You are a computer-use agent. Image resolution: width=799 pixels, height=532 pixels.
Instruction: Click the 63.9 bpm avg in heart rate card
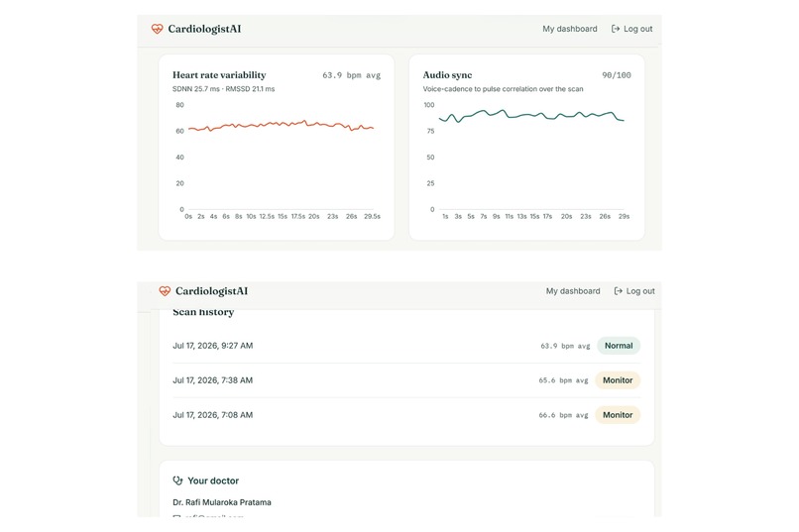[352, 75]
